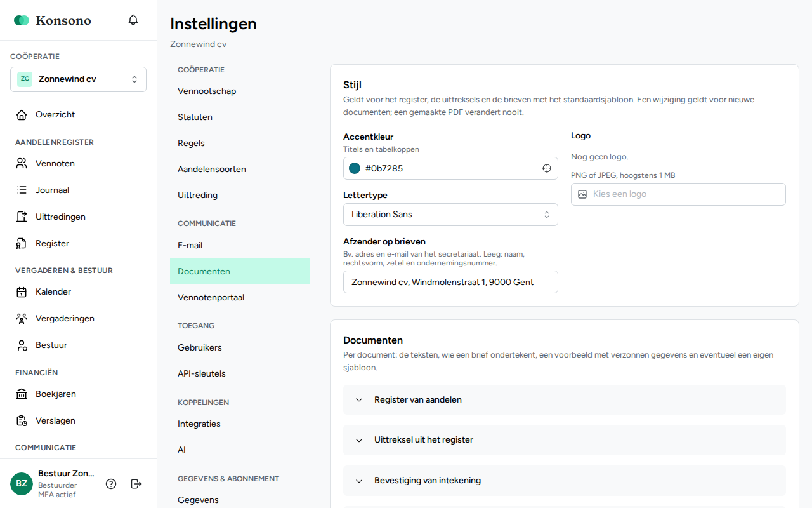
Task: Open E-mail settings
Action: [x=240, y=246]
